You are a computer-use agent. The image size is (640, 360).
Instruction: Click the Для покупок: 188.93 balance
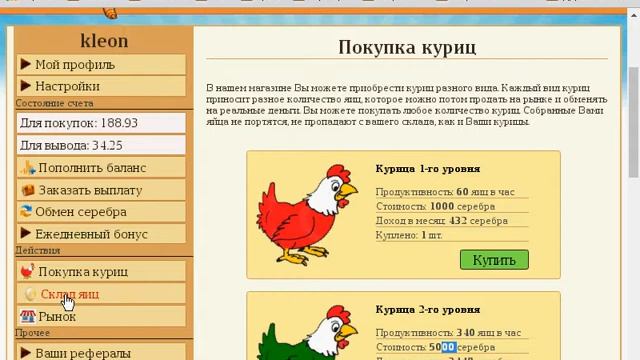pyautogui.click(x=101, y=123)
